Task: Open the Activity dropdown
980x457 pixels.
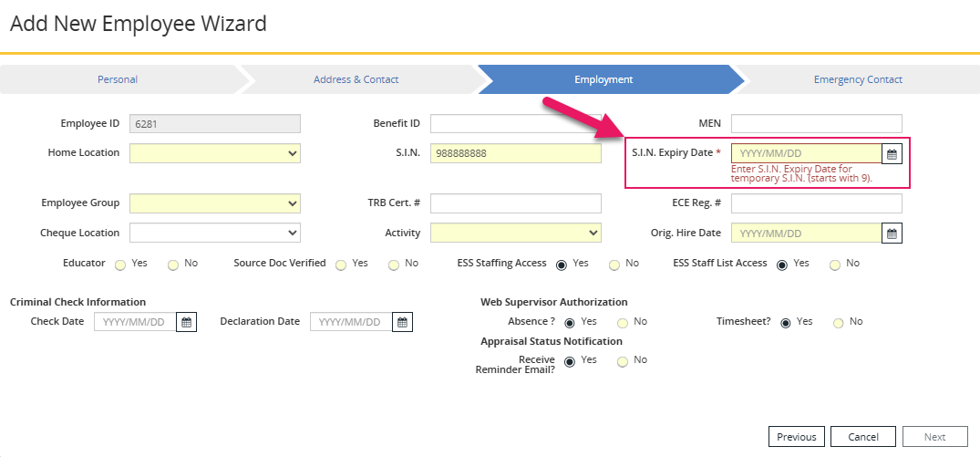Action: click(x=516, y=233)
